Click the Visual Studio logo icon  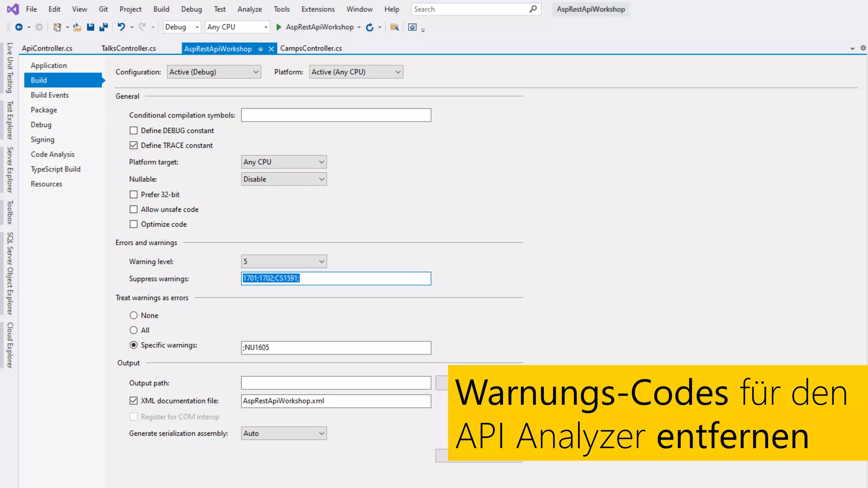pos(13,9)
